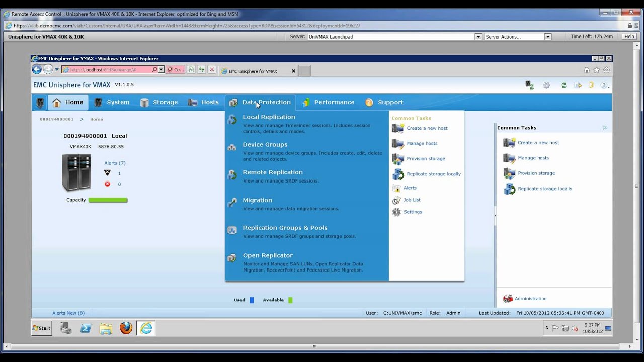Open the Administration link
This screenshot has width=644, height=362.
(530, 299)
